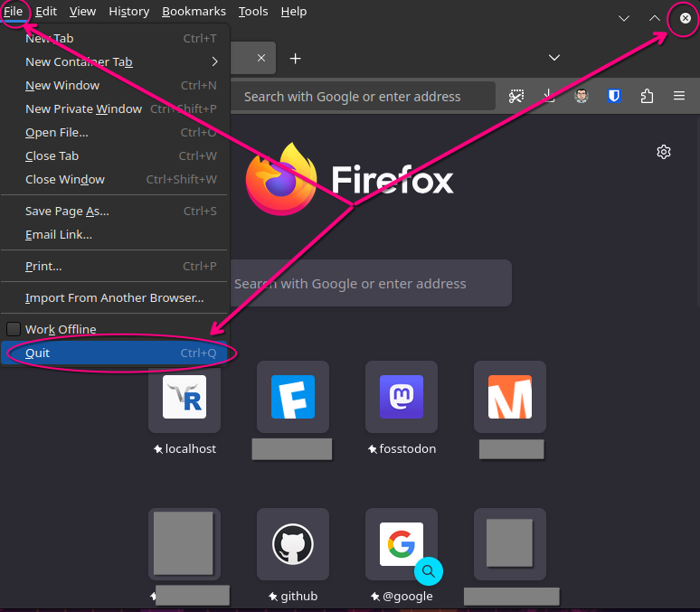Select Email Link… entry
The height and width of the screenshot is (612, 700).
pyautogui.click(x=115, y=235)
